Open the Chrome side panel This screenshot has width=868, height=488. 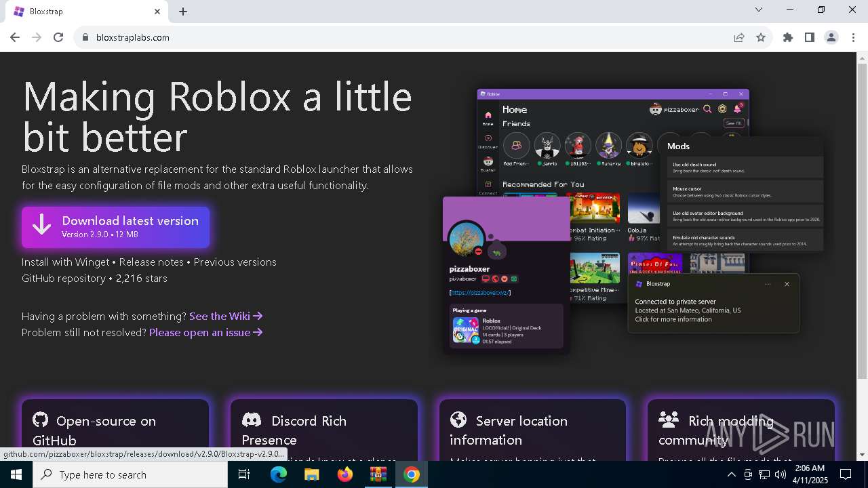tap(810, 38)
